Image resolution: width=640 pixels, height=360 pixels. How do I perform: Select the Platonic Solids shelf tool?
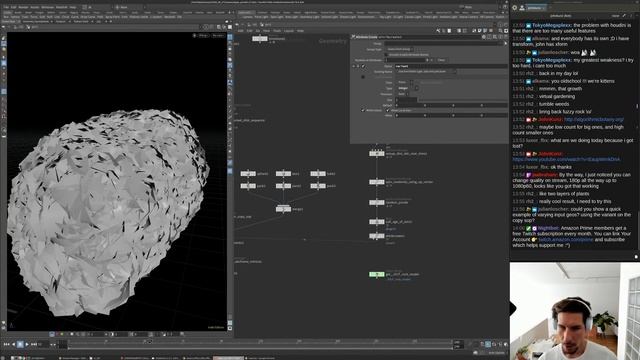pyautogui.click(x=139, y=17)
